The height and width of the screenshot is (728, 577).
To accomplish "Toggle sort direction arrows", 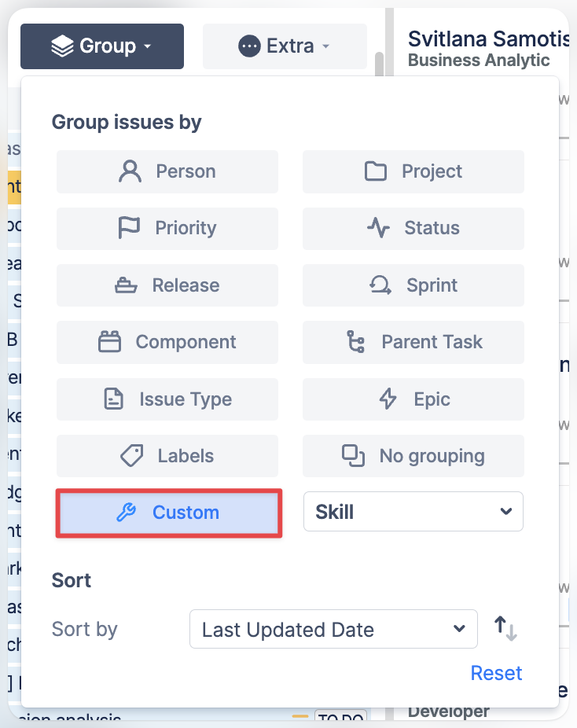I will click(x=505, y=629).
